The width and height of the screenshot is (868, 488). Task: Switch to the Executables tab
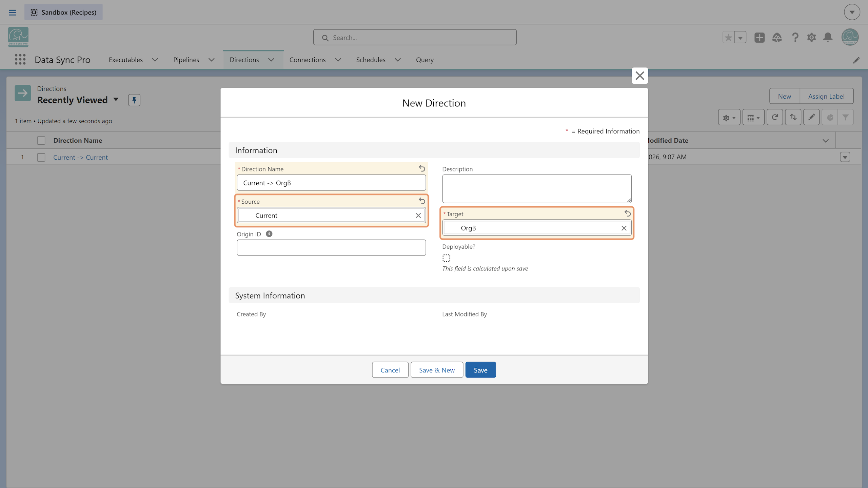(126, 60)
